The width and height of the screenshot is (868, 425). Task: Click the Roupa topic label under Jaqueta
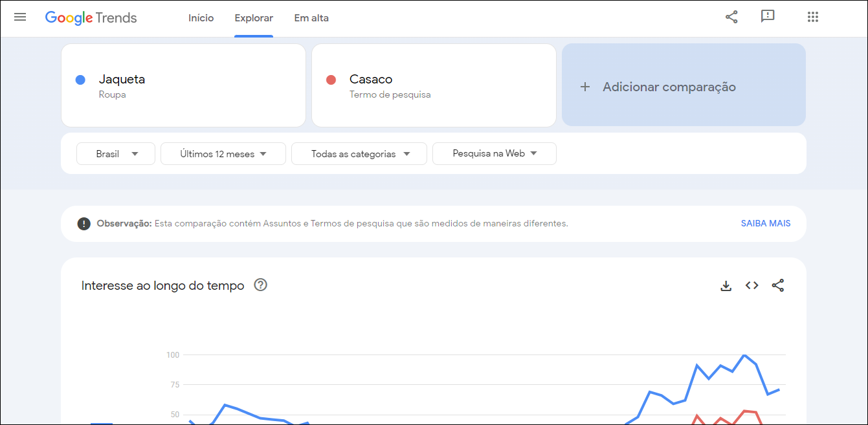tap(112, 94)
